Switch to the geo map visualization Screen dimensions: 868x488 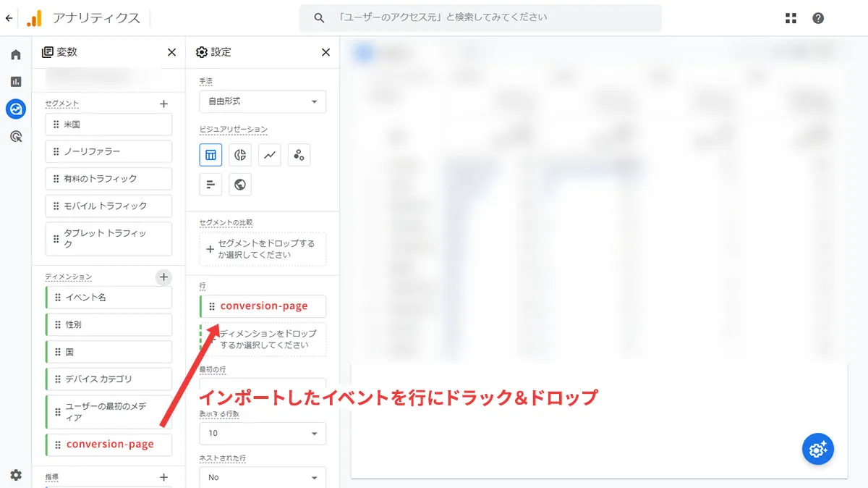[x=239, y=184]
